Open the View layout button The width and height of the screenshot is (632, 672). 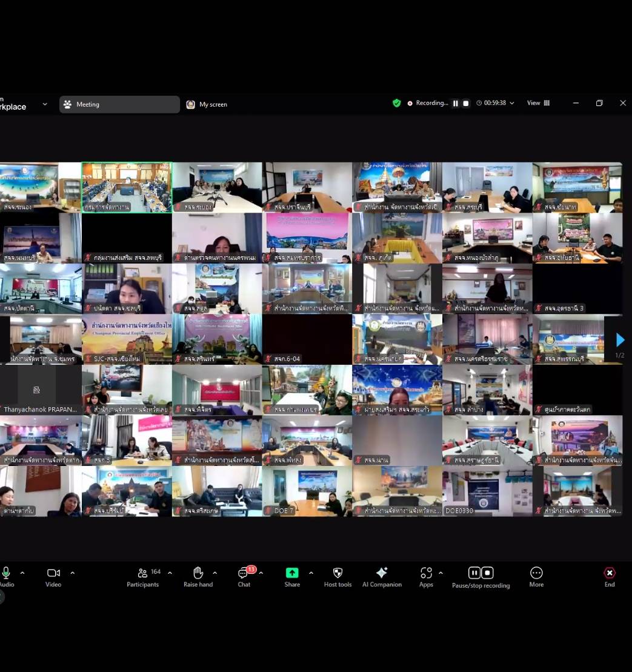click(x=537, y=104)
